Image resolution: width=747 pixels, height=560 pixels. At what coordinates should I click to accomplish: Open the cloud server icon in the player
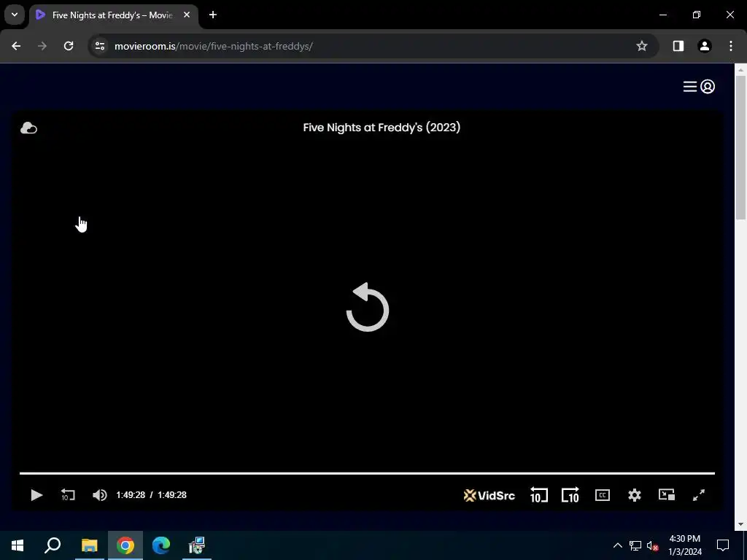[x=28, y=128]
